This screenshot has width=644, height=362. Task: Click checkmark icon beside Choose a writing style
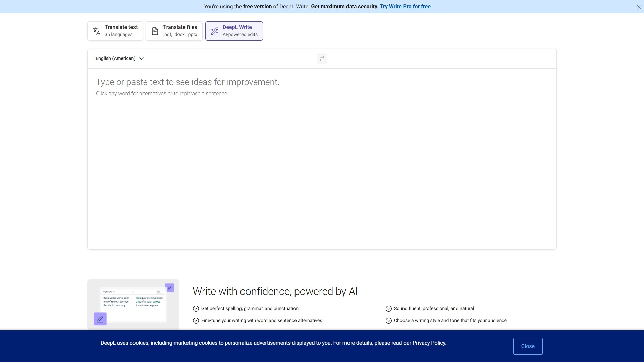point(389,321)
